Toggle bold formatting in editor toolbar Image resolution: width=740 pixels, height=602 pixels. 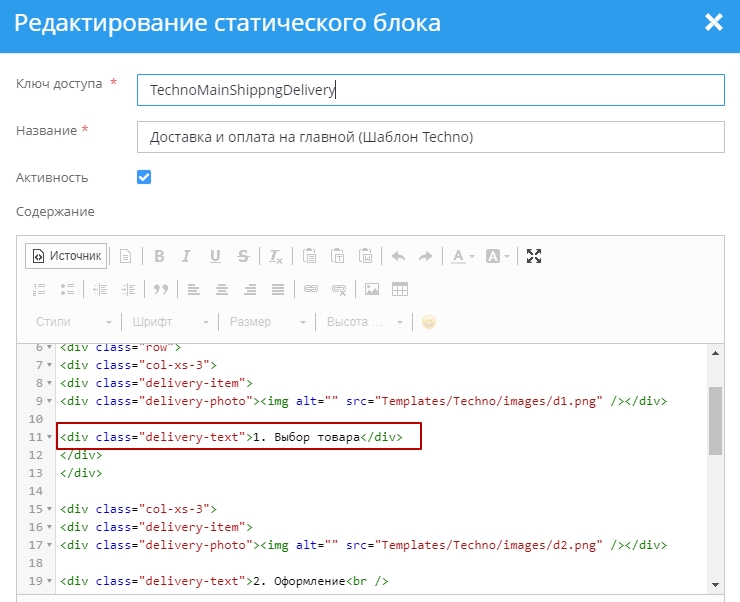(158, 256)
